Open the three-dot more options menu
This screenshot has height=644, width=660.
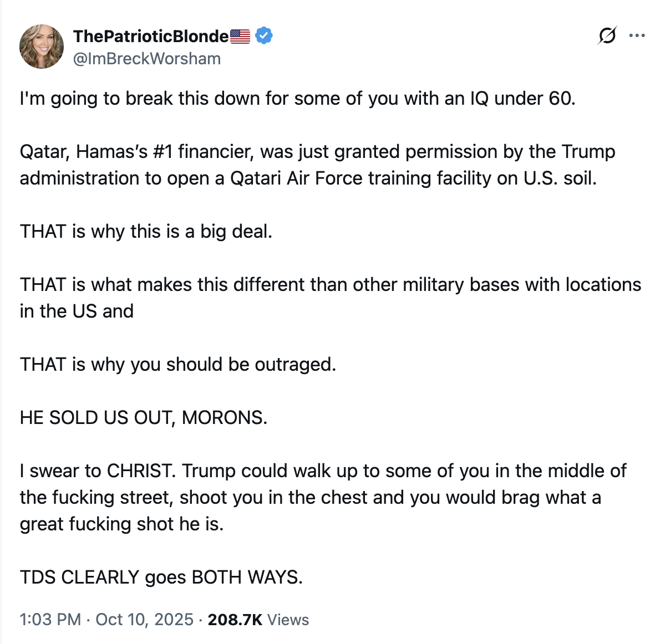point(637,36)
